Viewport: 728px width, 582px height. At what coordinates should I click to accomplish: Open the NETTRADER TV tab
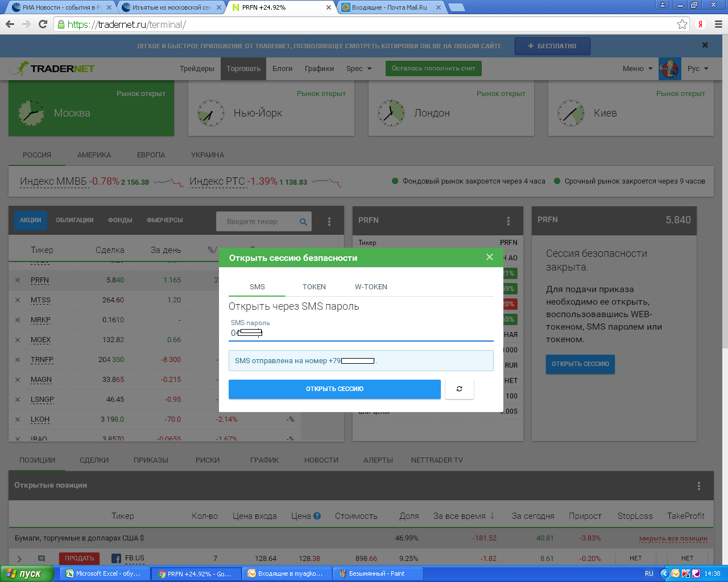tap(437, 460)
